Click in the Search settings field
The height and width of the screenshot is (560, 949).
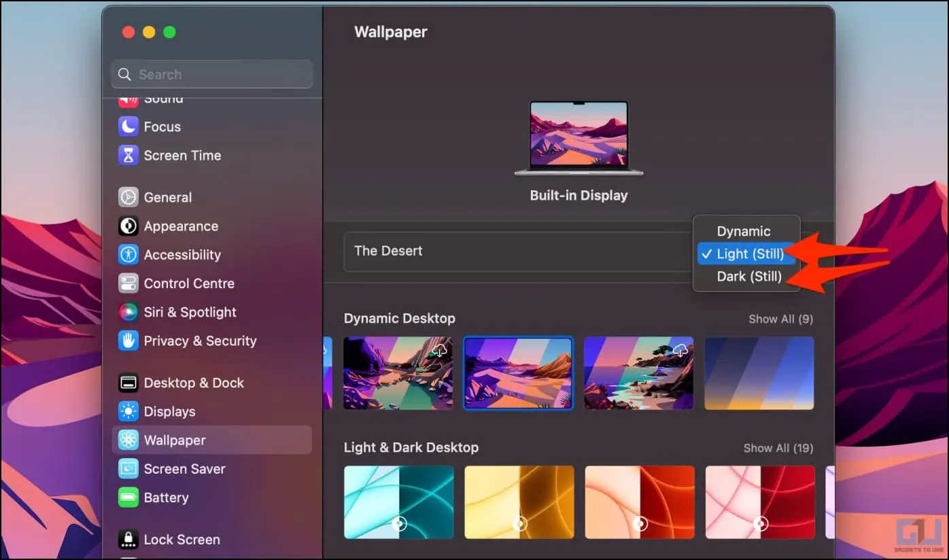click(x=212, y=74)
